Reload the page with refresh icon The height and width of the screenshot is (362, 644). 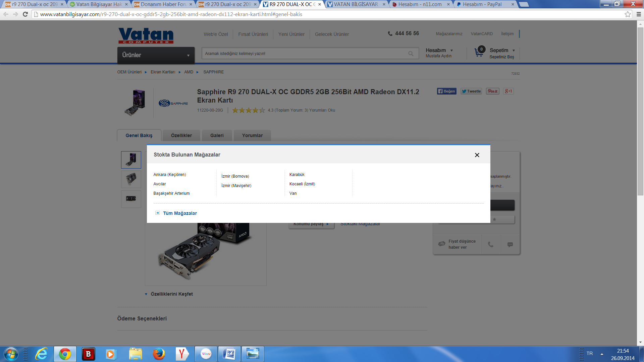pos(25,14)
